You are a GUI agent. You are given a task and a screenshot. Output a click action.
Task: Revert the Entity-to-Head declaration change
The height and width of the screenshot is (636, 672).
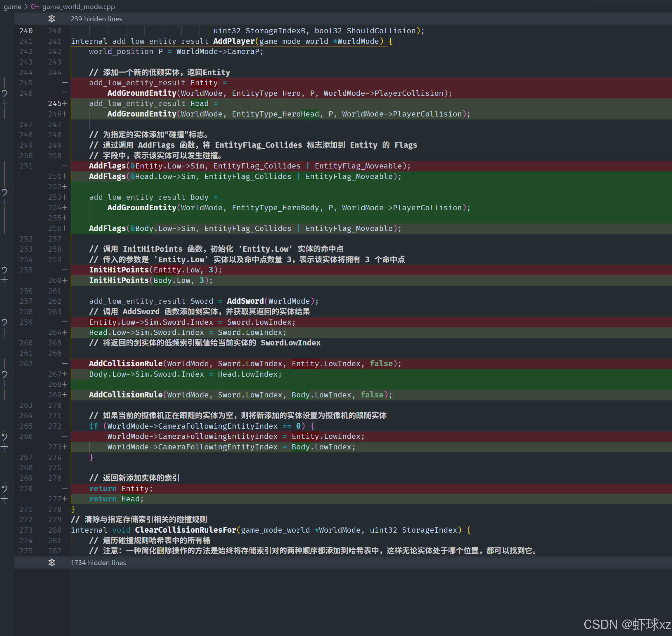click(4, 93)
